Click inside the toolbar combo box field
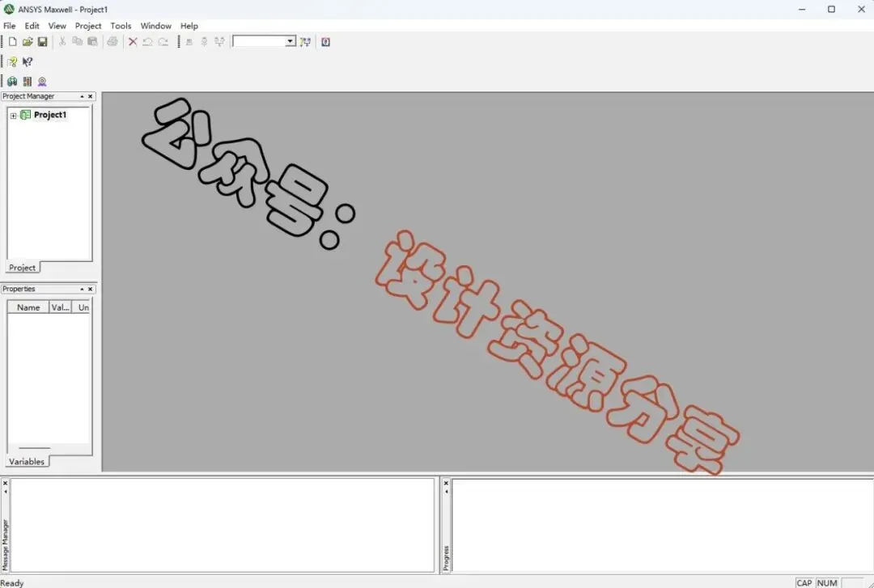 click(259, 42)
